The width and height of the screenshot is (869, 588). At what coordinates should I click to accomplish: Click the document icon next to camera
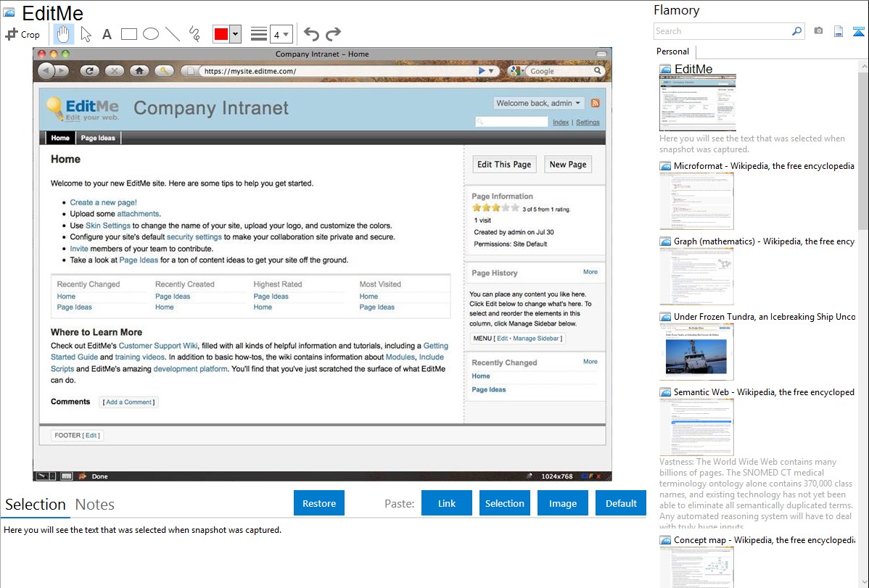839,31
